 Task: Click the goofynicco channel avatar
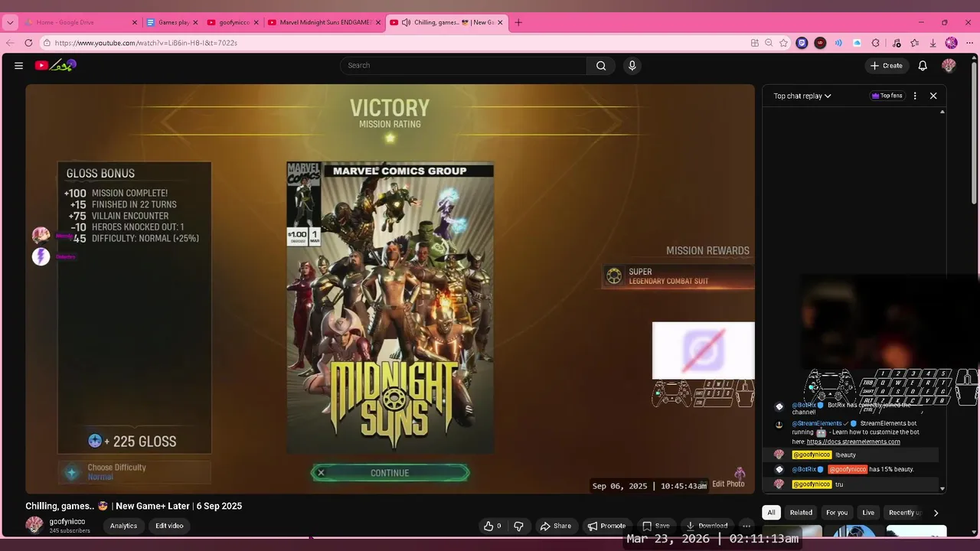point(34,525)
